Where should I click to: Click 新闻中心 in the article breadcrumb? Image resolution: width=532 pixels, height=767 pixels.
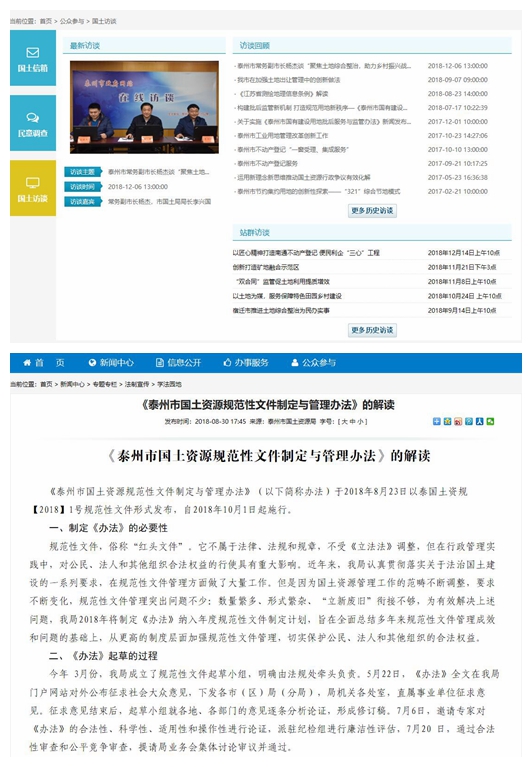point(72,384)
